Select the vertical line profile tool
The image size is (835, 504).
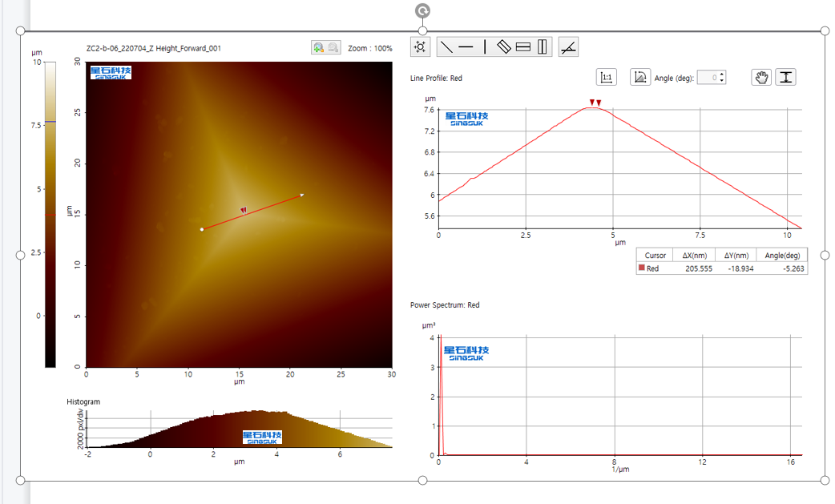tap(485, 46)
